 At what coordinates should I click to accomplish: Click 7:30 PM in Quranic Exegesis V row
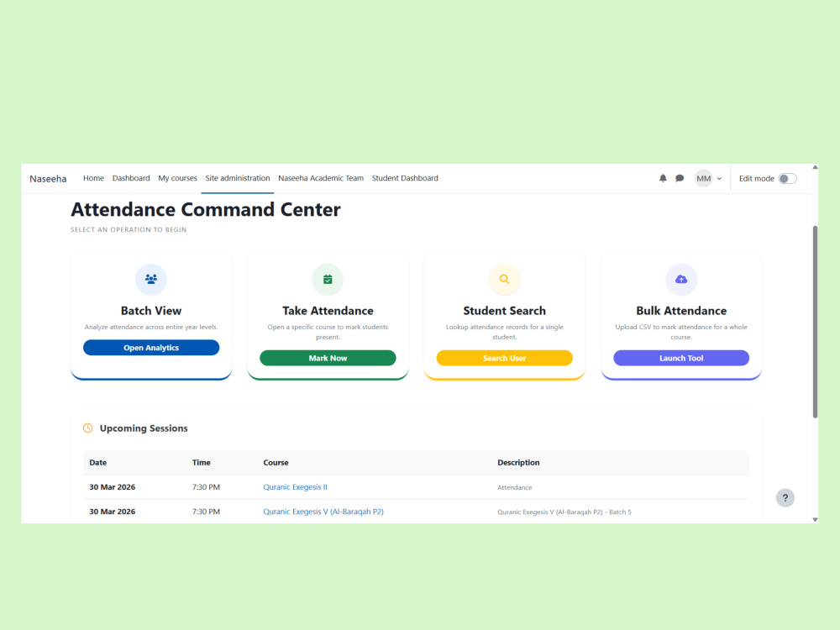coord(207,512)
